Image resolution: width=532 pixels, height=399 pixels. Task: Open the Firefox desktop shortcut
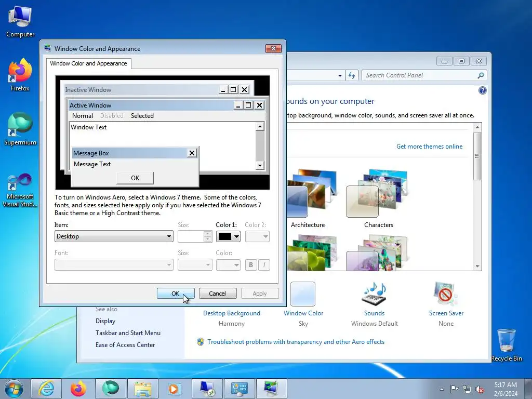click(x=20, y=75)
